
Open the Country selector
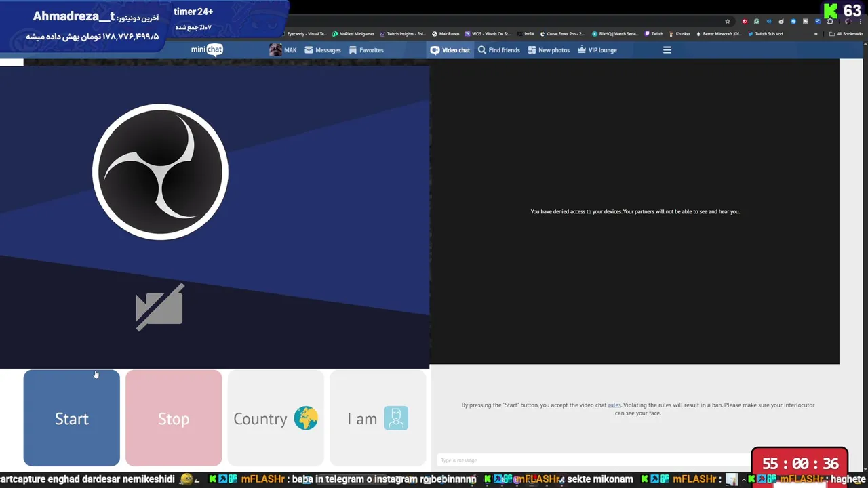coord(275,418)
